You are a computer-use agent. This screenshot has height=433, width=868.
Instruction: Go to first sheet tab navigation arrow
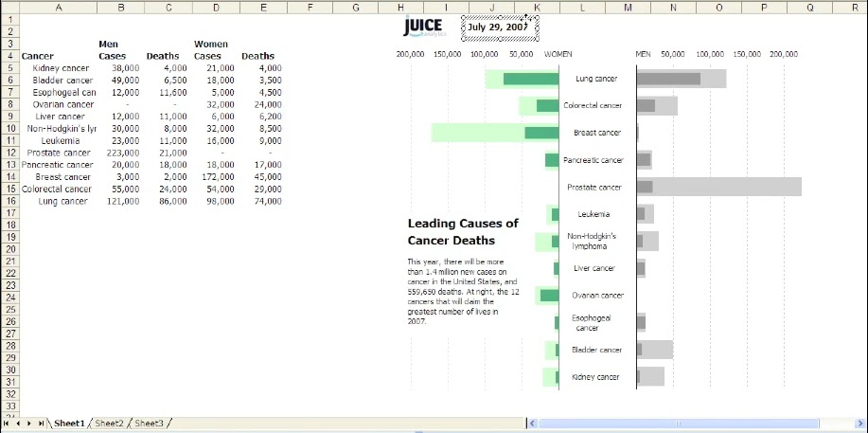point(7,423)
